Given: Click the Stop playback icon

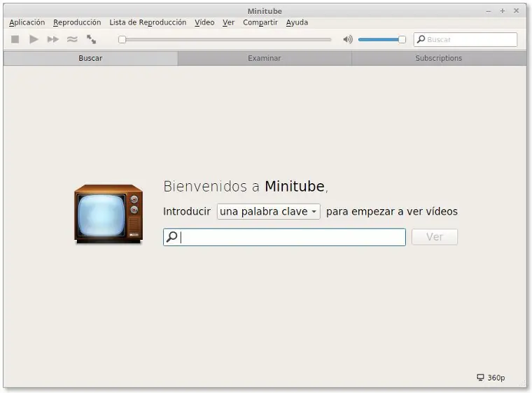Looking at the screenshot, I should pos(15,39).
